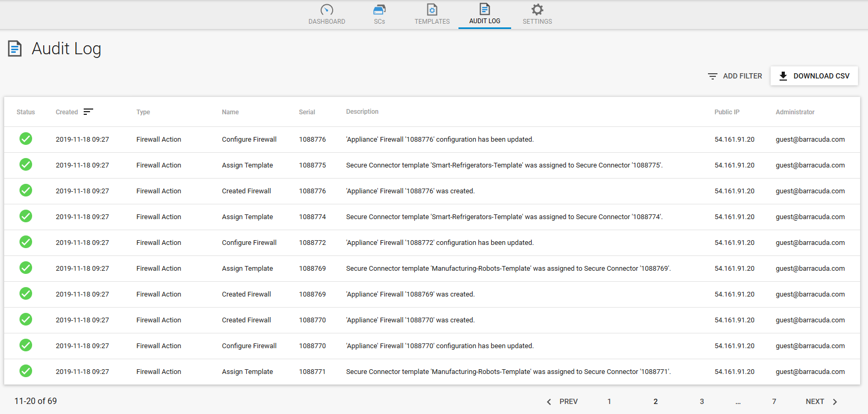The height and width of the screenshot is (414, 868).
Task: Click status icon for Firewall '1088769' was created row
Action: coord(26,294)
